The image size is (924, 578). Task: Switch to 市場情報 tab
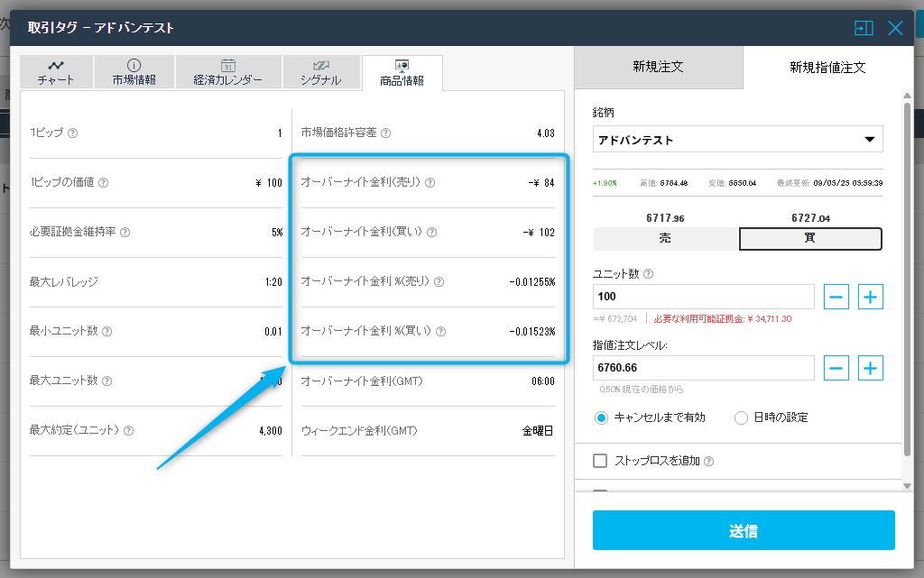134,72
